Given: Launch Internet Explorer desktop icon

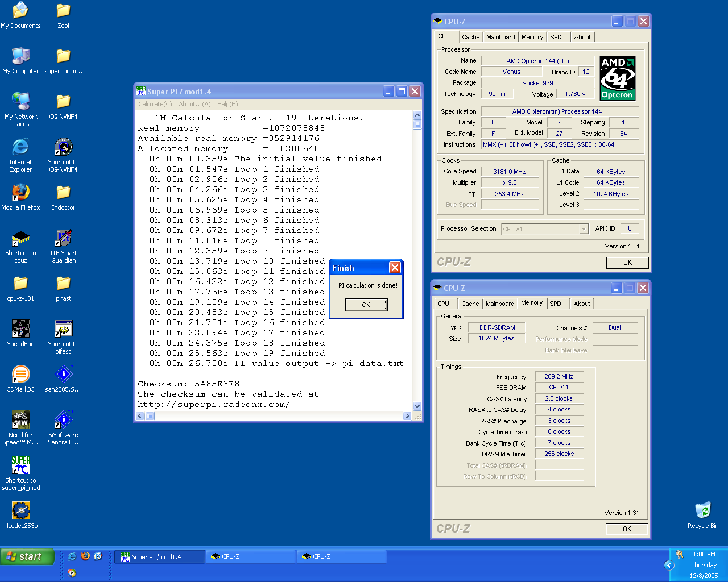Looking at the screenshot, I should 20,155.
